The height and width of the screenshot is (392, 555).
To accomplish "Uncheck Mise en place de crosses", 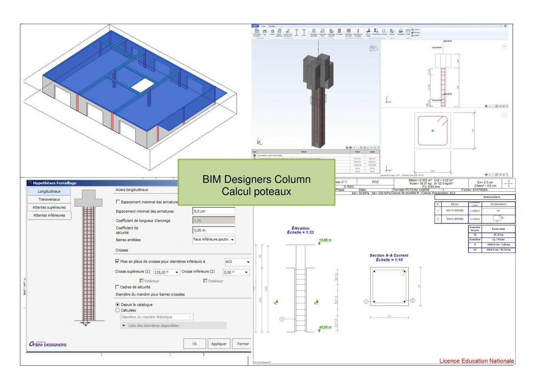I will coord(117,261).
